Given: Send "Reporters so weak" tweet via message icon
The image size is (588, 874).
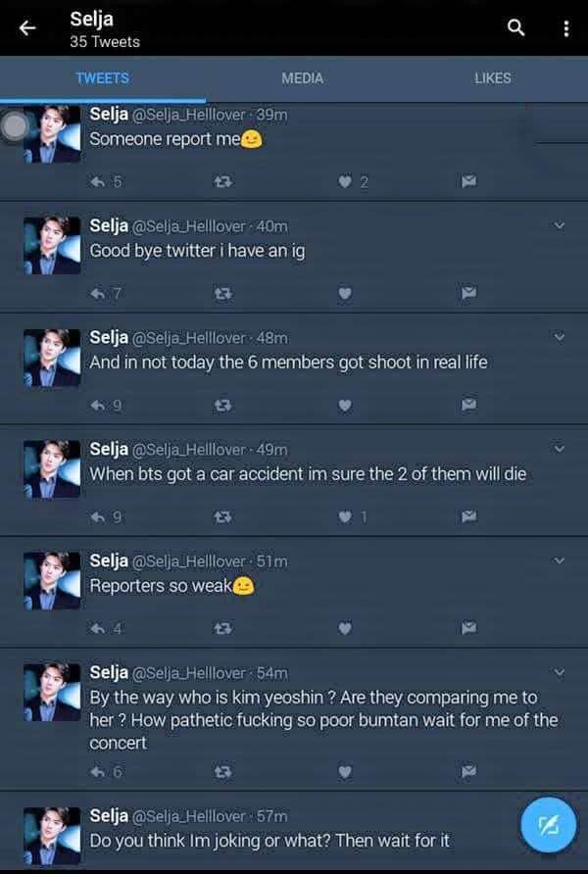Looking at the screenshot, I should tap(468, 628).
